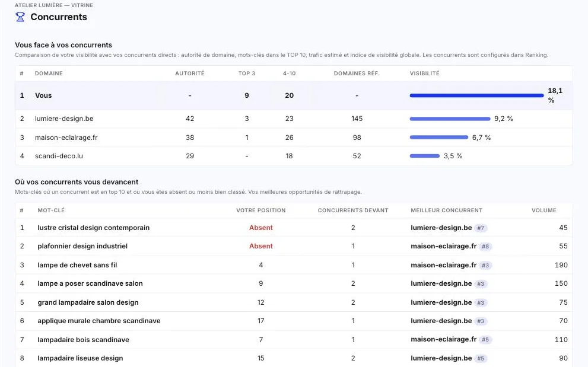This screenshot has height=367, width=588.
Task: Click the trophy icon beside Concurrents
Action: pos(20,17)
